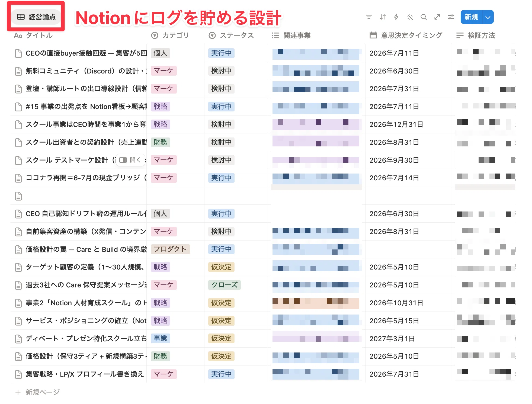Click the 新規 button
The image size is (532, 404).
(471, 17)
